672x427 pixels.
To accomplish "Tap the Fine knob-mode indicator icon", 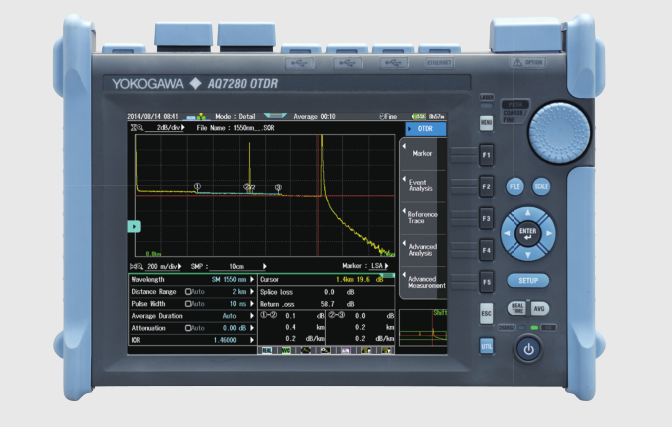I will coord(382,116).
